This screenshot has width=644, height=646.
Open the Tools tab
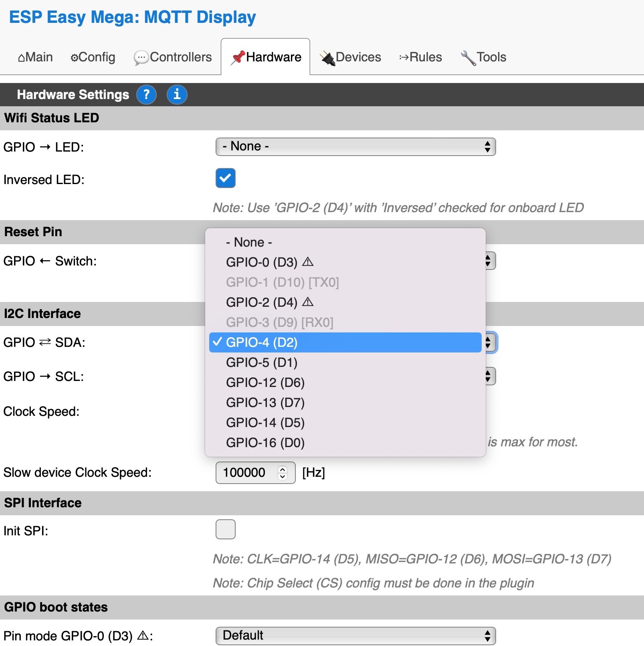tap(483, 57)
